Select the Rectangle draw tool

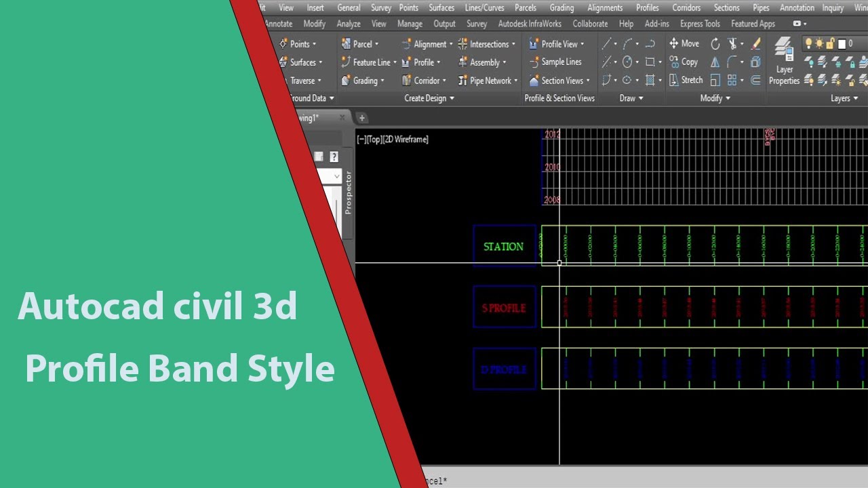coord(650,62)
